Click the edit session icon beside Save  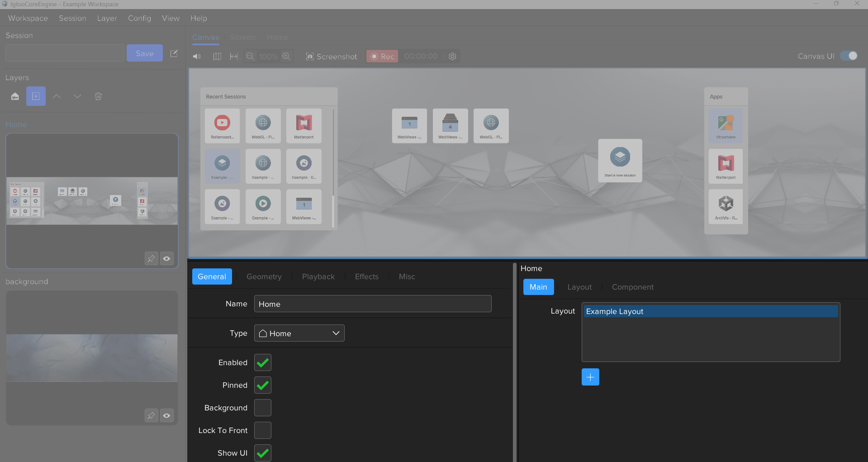(x=174, y=53)
